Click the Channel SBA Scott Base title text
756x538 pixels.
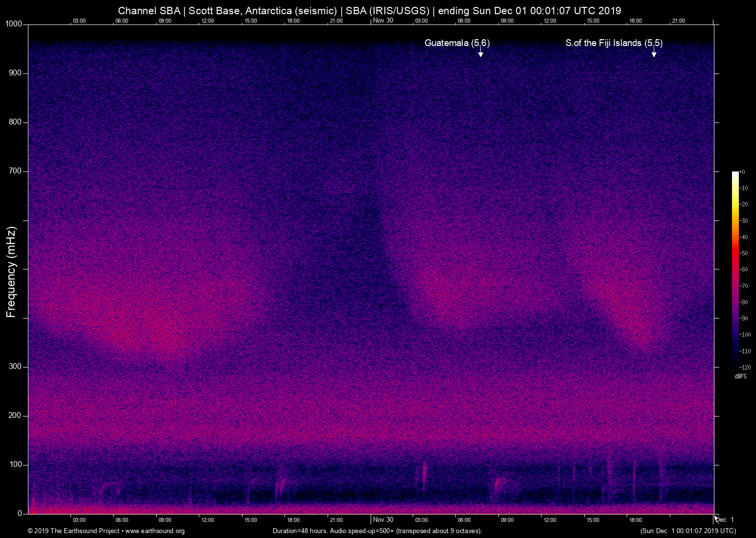coord(370,11)
